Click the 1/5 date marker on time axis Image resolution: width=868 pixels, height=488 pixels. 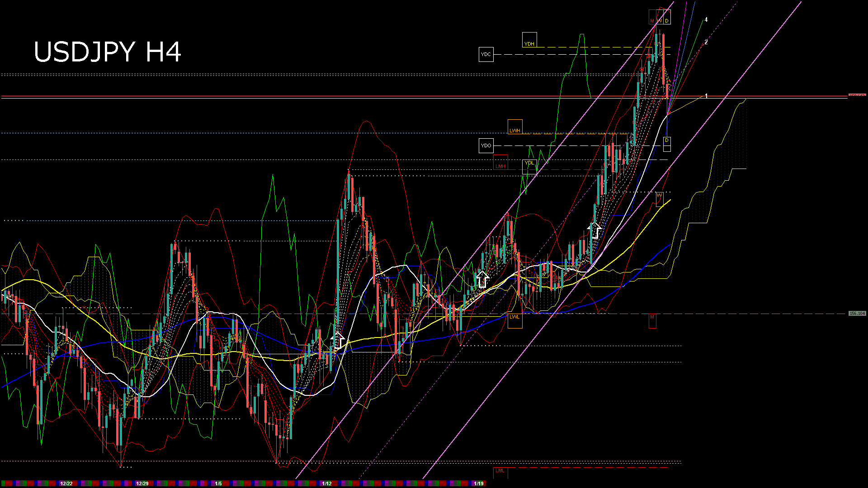tap(218, 483)
